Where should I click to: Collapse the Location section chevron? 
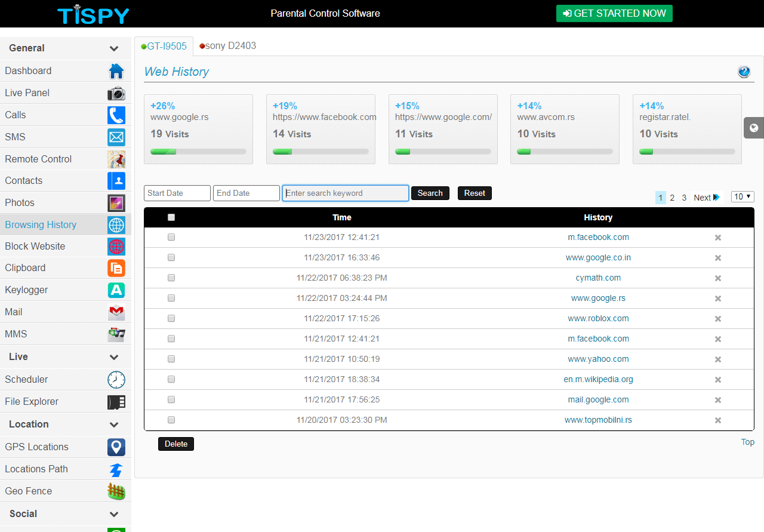click(x=114, y=425)
